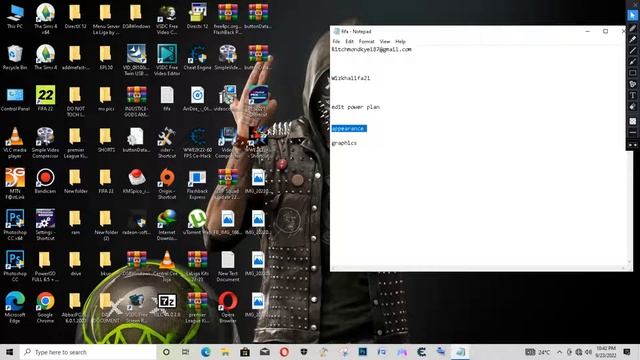Select the Recycle Bin desktop icon
The height and width of the screenshot is (360, 640).
tap(15, 57)
